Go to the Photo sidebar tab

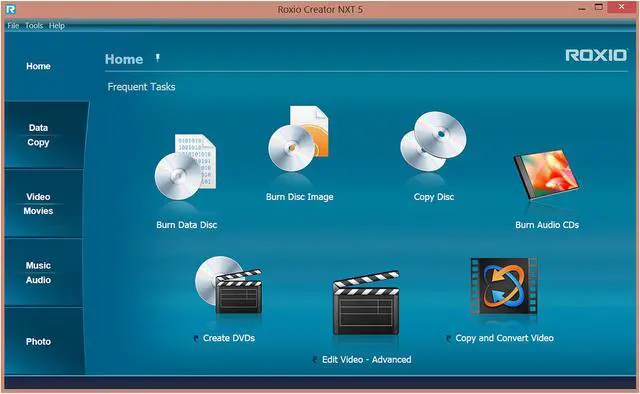[x=43, y=341]
